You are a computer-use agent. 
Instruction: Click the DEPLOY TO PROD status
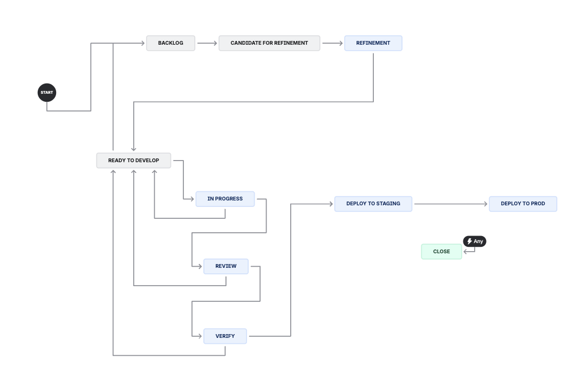coord(523,204)
